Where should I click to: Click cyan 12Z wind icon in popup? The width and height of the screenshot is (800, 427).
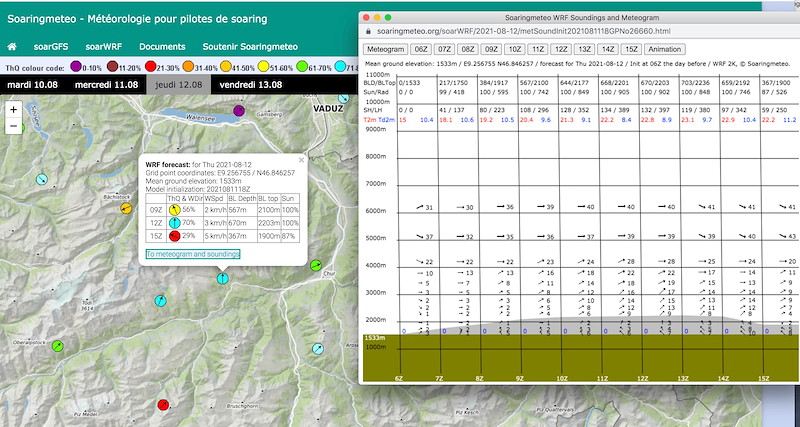(x=174, y=223)
